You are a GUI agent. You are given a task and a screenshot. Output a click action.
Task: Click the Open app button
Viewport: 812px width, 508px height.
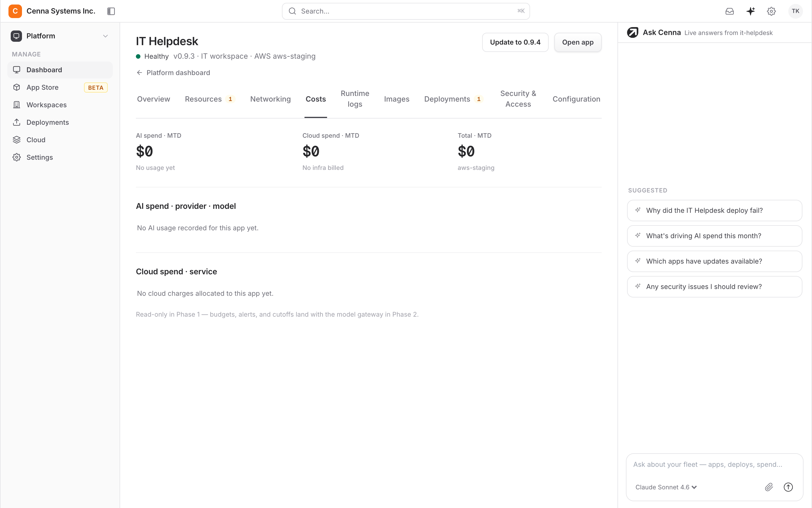[578, 42]
